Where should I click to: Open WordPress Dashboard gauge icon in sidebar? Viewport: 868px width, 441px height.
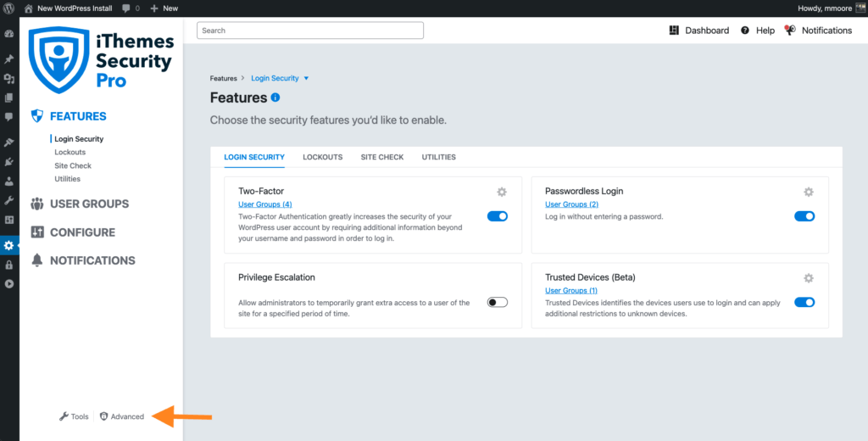(x=8, y=33)
